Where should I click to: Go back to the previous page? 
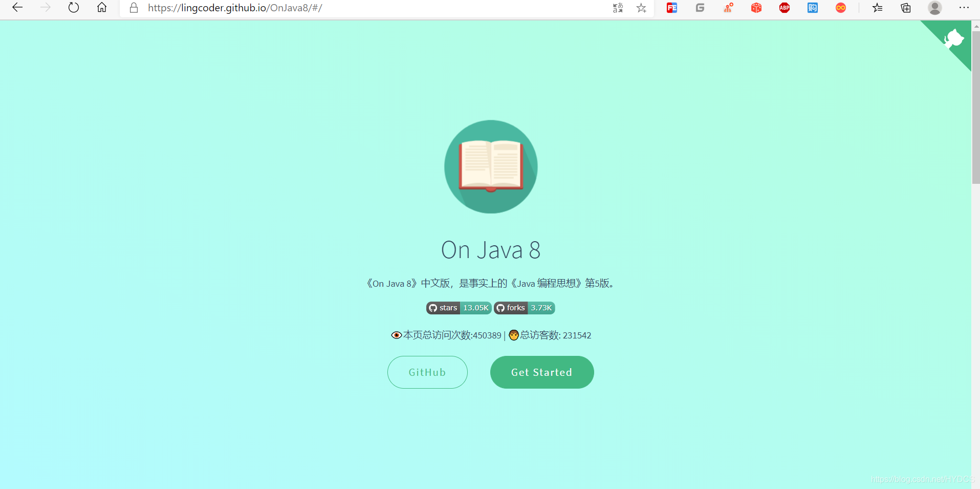(x=17, y=8)
